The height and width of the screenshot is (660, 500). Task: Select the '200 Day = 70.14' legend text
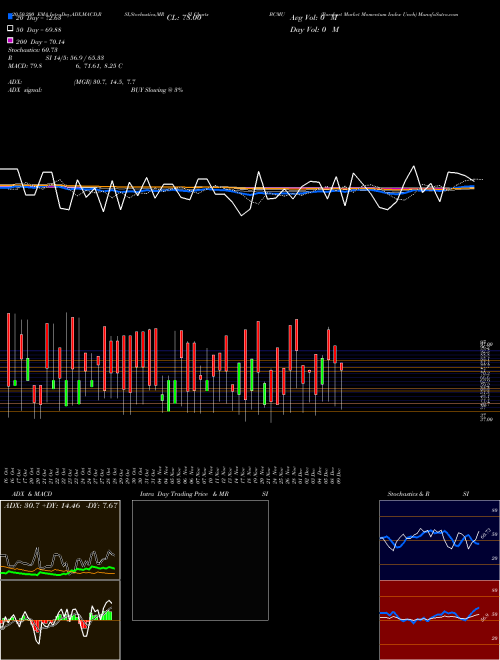point(40,41)
